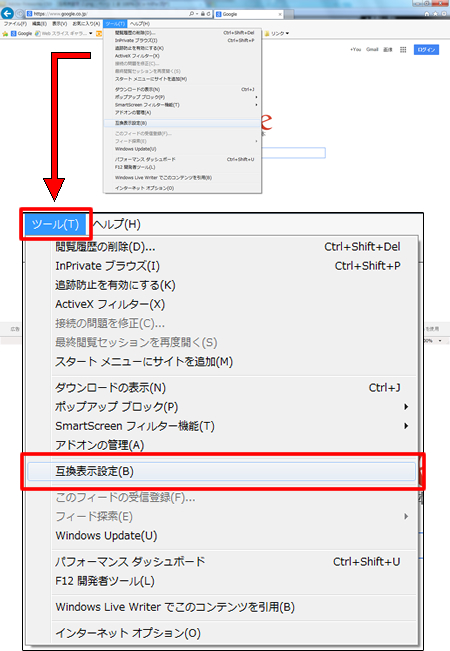Viewport: 450px width, 651px height.
Task: Open the Gmail link
Action: point(372,49)
